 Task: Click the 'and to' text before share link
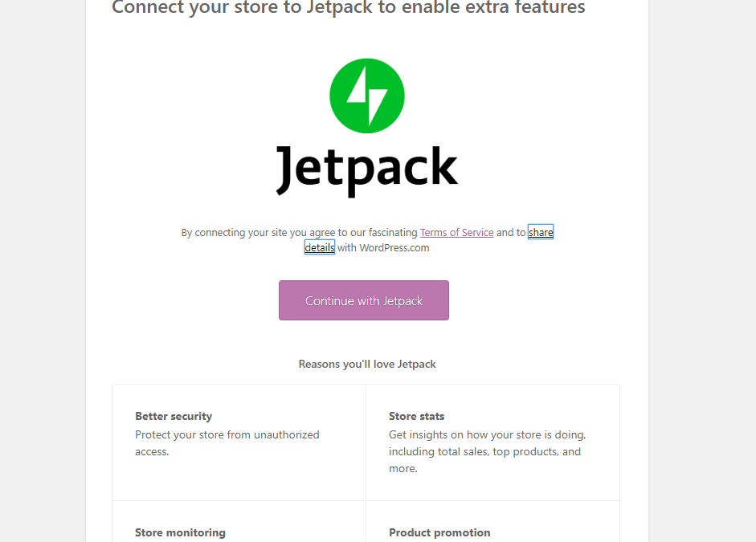511,232
